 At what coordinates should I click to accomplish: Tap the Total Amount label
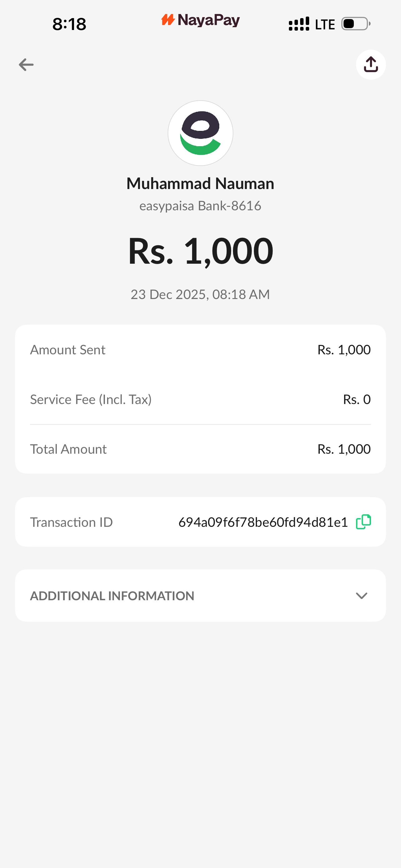click(x=68, y=449)
